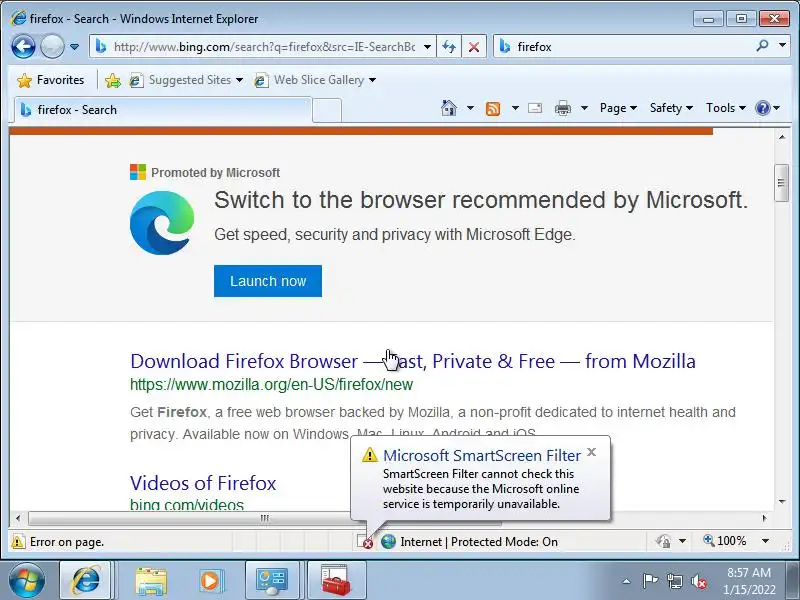This screenshot has width=800, height=600.
Task: Go back with the Back arrow button
Action: pyautogui.click(x=23, y=47)
